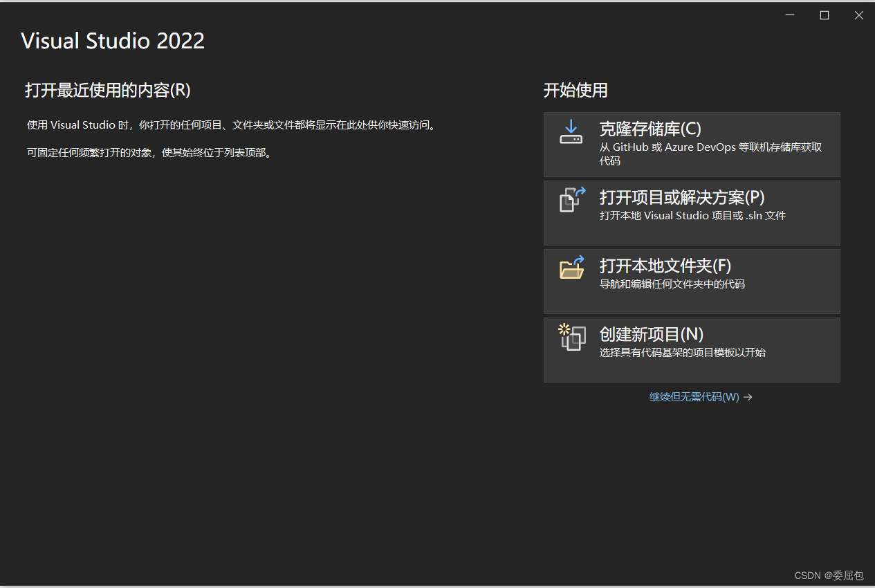This screenshot has height=588, width=875.
Task: Click the 打开最近使用的内容(R) heading
Action: coord(108,90)
